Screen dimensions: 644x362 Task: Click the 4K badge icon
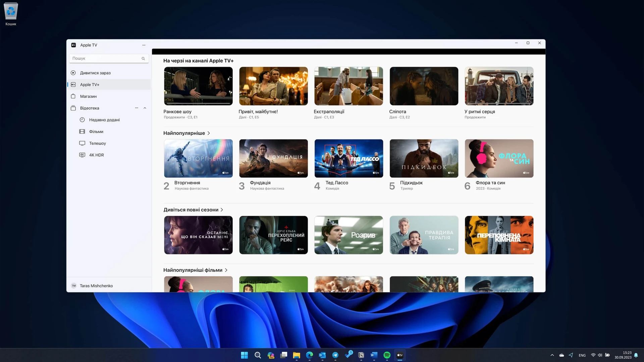click(x=82, y=155)
